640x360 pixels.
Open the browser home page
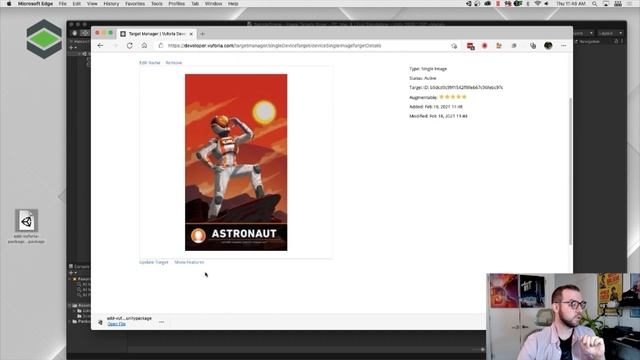coord(144,46)
